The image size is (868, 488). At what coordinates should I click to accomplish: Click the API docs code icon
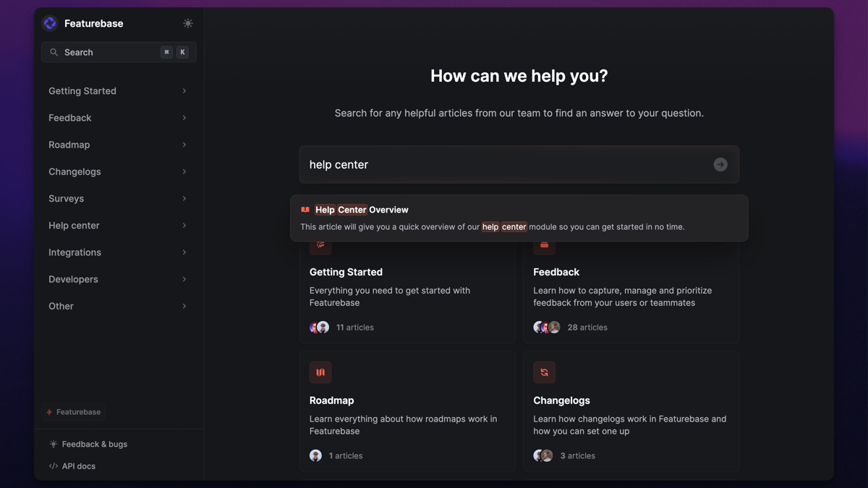(x=53, y=466)
